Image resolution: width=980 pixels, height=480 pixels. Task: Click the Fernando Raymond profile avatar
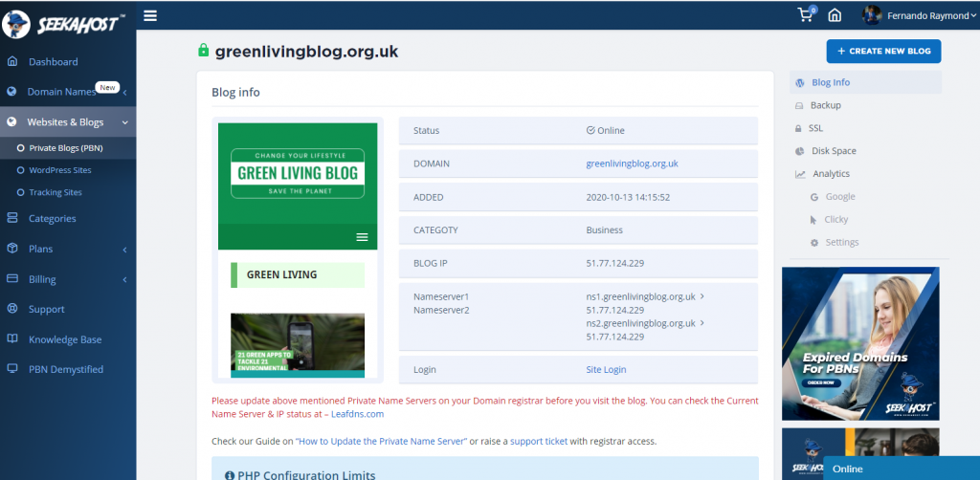(871, 15)
